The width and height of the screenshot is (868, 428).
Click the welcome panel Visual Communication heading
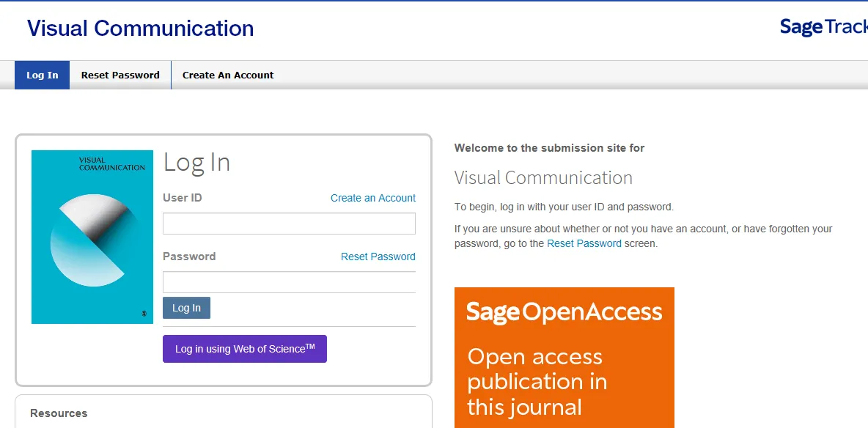click(x=544, y=178)
